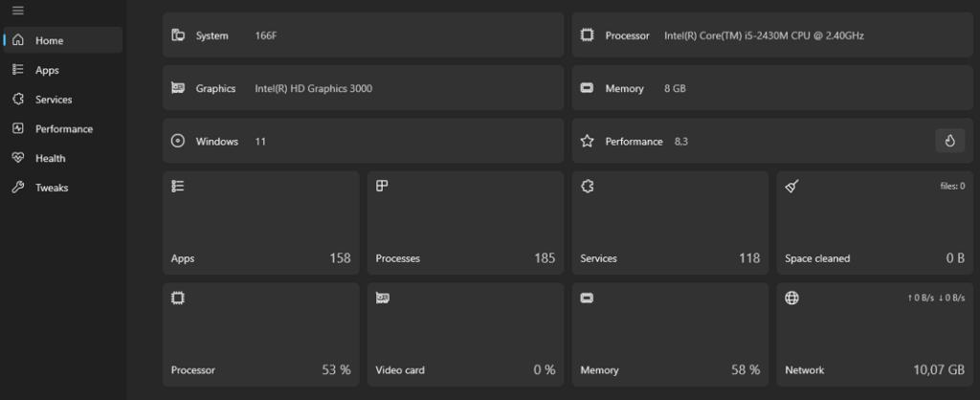Click the 8.3 performance score
Viewport: 980px width, 400px height.
(680, 142)
